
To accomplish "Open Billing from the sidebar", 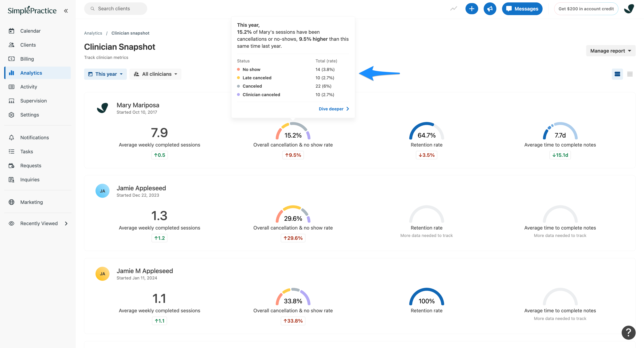I will [37, 59].
